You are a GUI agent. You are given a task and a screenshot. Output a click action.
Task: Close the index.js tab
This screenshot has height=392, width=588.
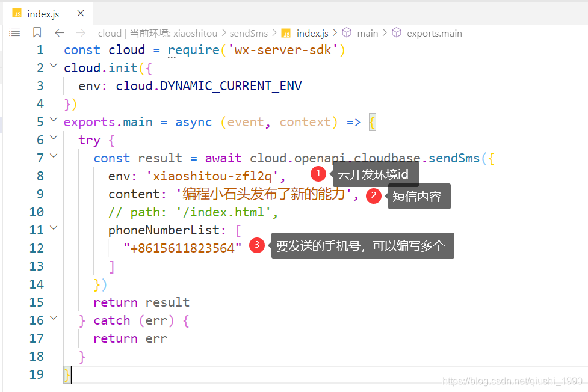pyautogui.click(x=81, y=13)
